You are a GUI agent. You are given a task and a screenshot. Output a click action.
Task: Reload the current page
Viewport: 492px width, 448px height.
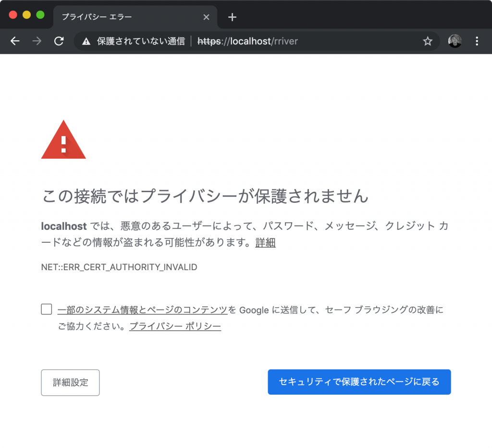59,41
